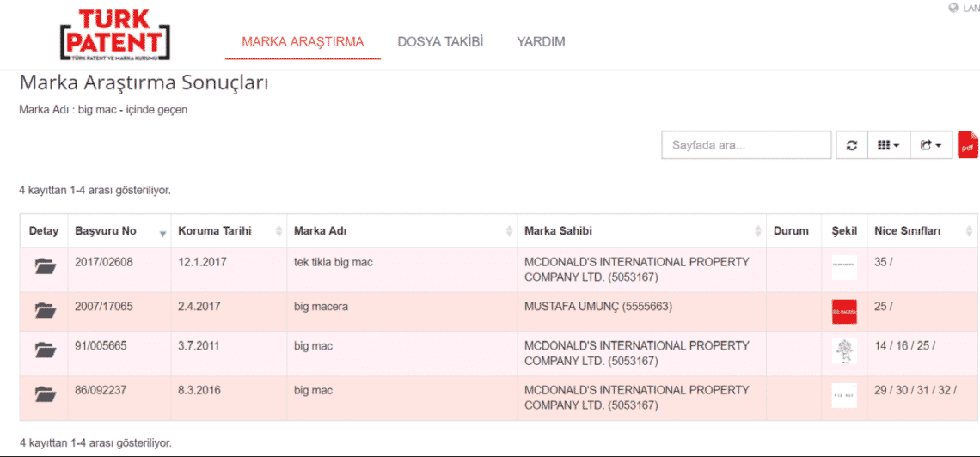Viewport: 980px width, 457px height.
Task: Open detail folder for application 2007/17065
Action: [x=45, y=311]
